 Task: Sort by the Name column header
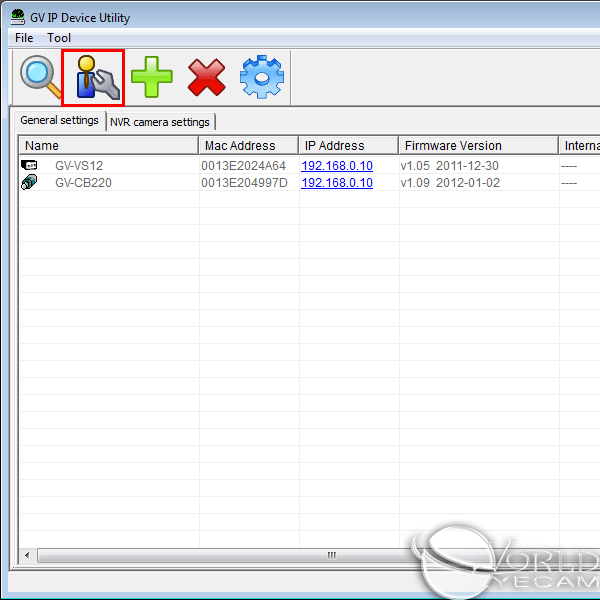click(108, 145)
